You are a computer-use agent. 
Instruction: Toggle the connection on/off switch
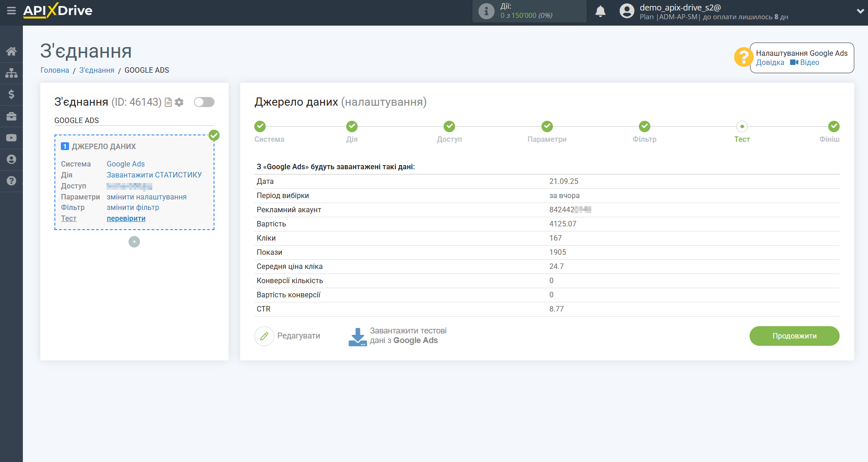204,102
